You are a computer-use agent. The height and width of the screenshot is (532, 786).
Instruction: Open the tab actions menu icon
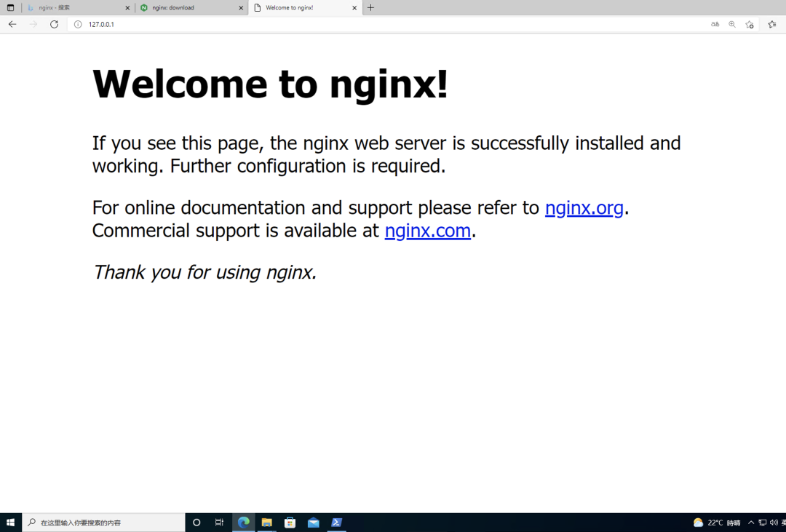(x=10, y=7)
